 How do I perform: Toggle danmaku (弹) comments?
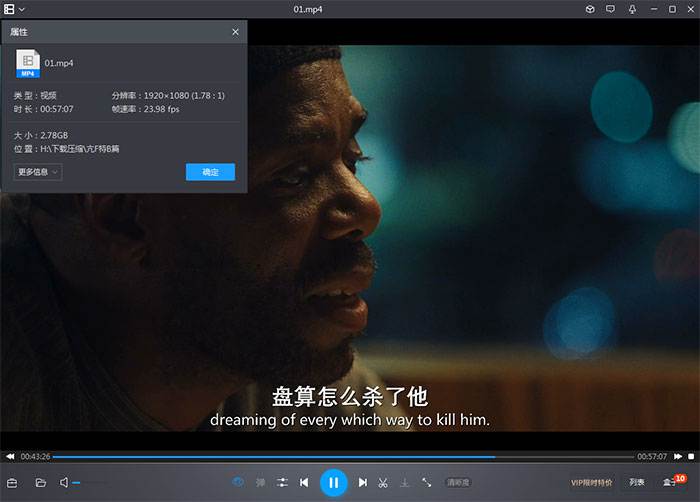point(261,482)
